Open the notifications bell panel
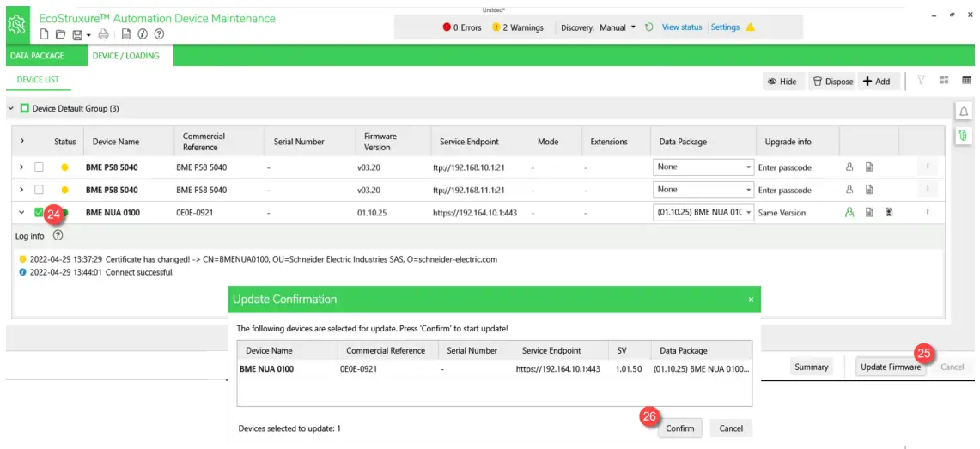This screenshot has width=980, height=449. click(964, 112)
